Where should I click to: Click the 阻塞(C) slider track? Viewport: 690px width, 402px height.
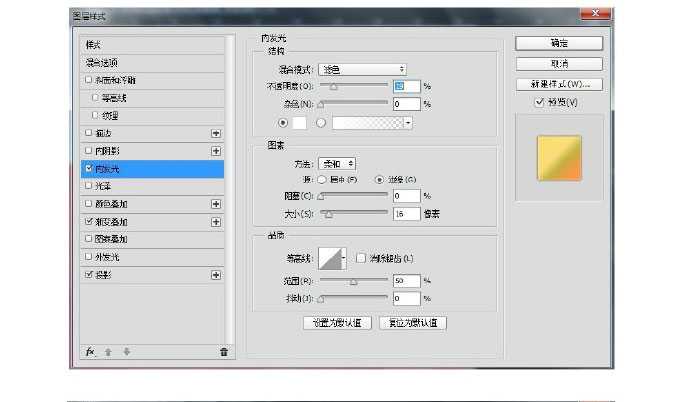353,194
